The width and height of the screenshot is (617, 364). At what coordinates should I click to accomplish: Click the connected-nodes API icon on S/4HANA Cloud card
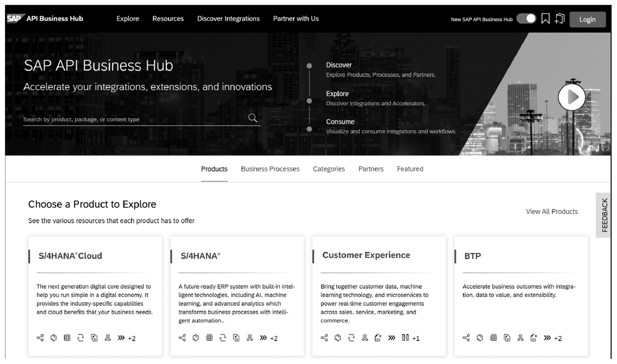(40, 338)
